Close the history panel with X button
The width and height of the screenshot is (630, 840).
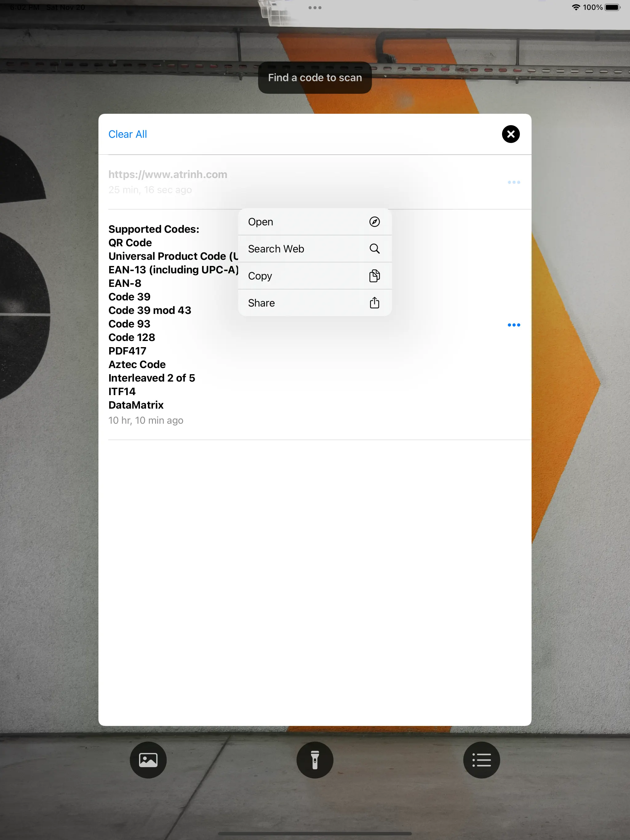pos(510,134)
